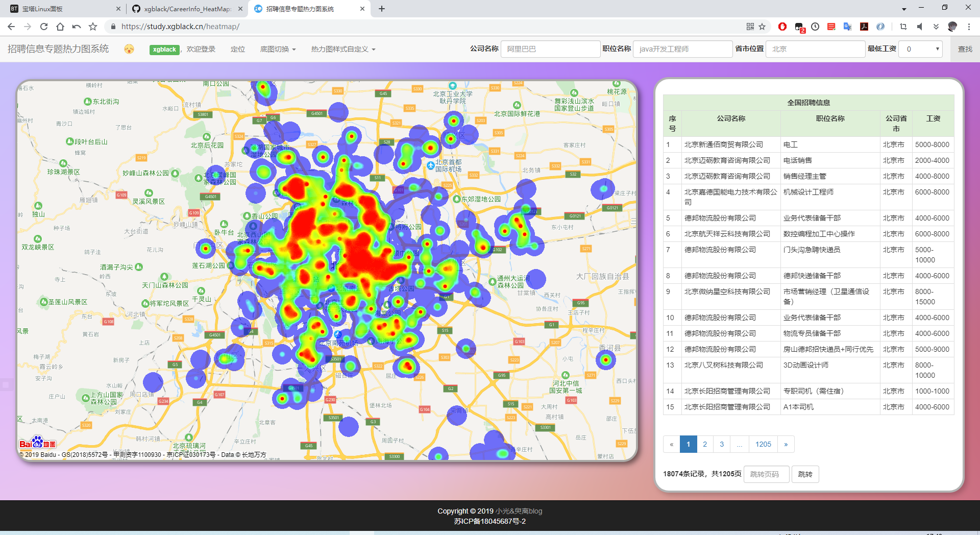The image size is (980, 535).
Task: Go back to the previous page
Action: pos(11,27)
